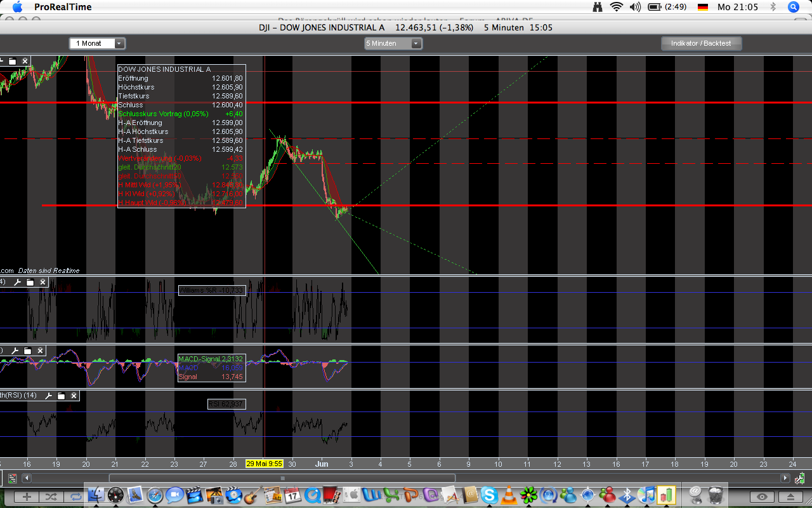The height and width of the screenshot is (508, 812).
Task: Click the plus button in bottom bar
Action: pyautogui.click(x=27, y=497)
